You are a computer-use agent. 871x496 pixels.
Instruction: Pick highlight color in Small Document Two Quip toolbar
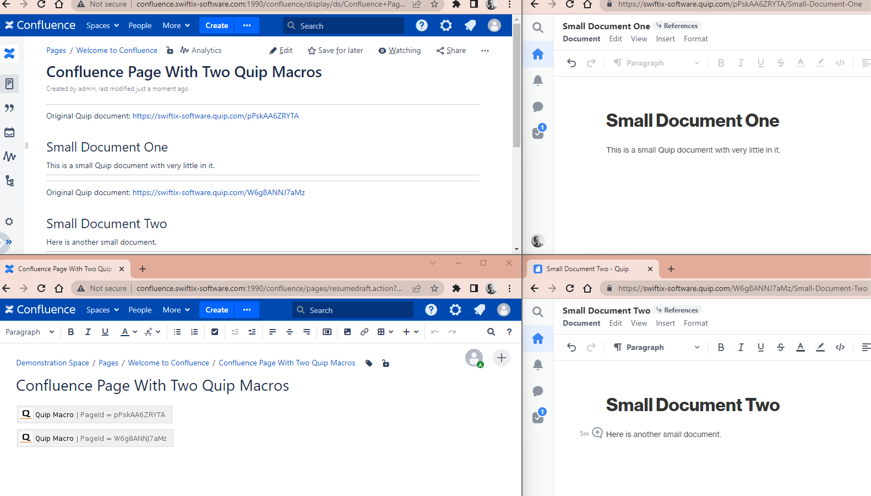click(x=820, y=347)
